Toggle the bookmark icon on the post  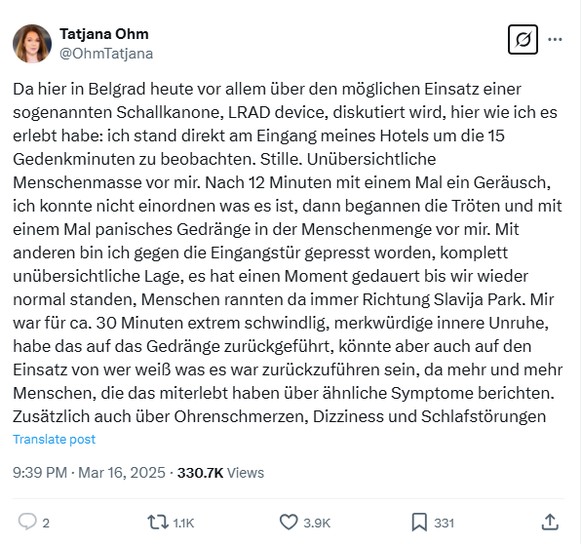tap(419, 522)
